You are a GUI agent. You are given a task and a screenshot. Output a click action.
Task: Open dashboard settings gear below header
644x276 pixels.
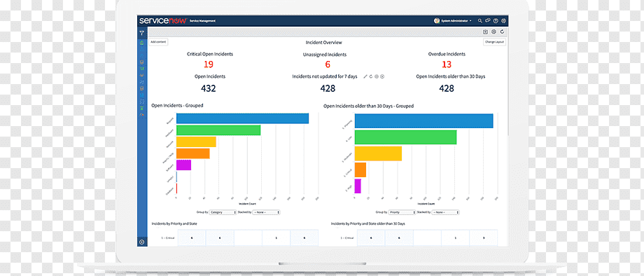pos(493,32)
